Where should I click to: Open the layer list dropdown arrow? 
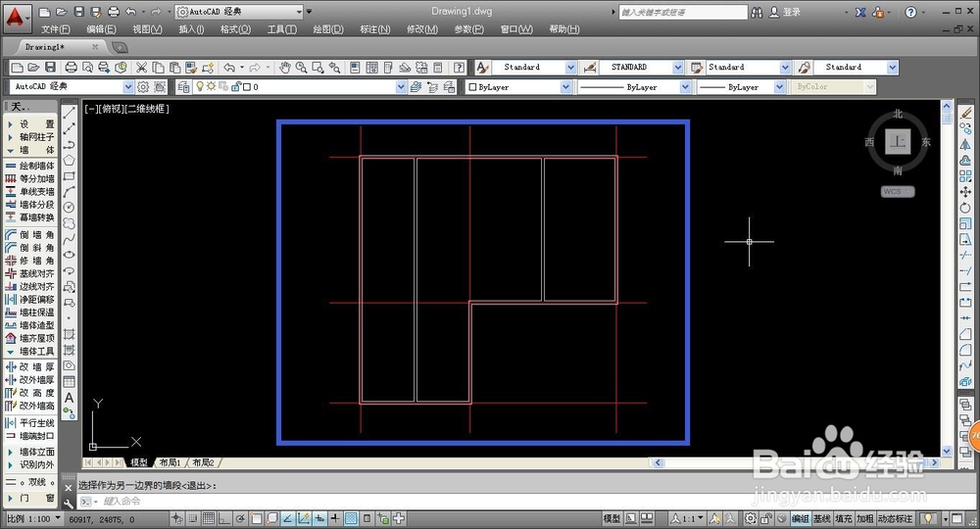(401, 87)
